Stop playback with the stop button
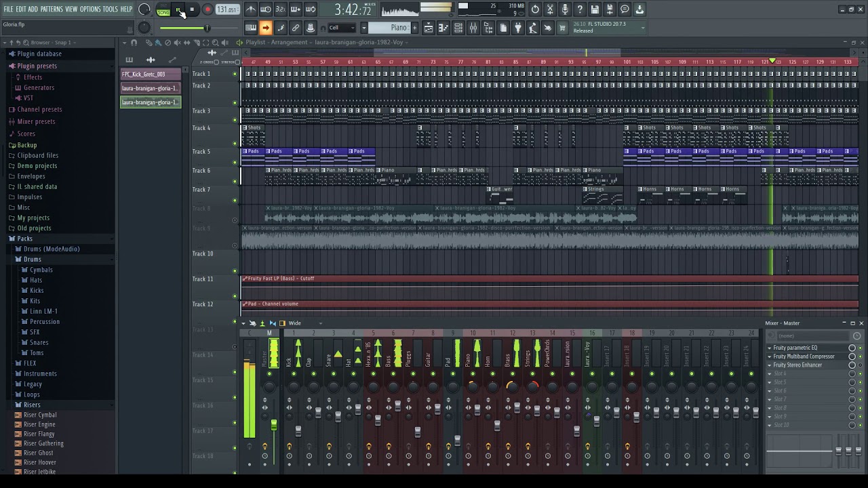 pos(192,9)
